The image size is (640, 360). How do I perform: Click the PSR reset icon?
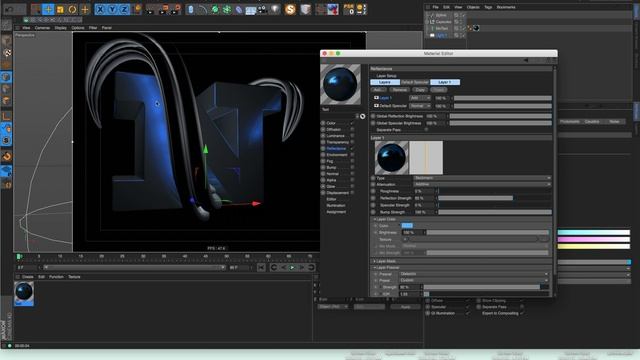pyautogui.click(x=349, y=9)
